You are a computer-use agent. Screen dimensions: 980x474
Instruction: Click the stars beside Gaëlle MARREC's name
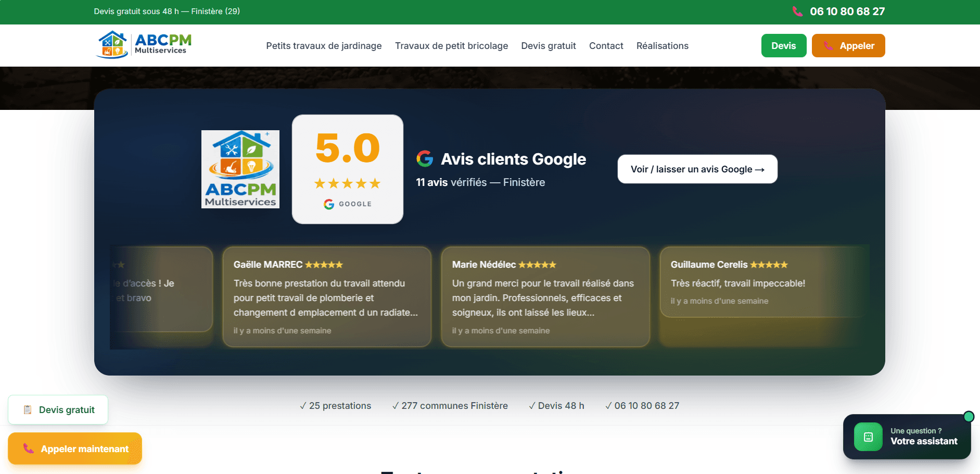tap(324, 265)
